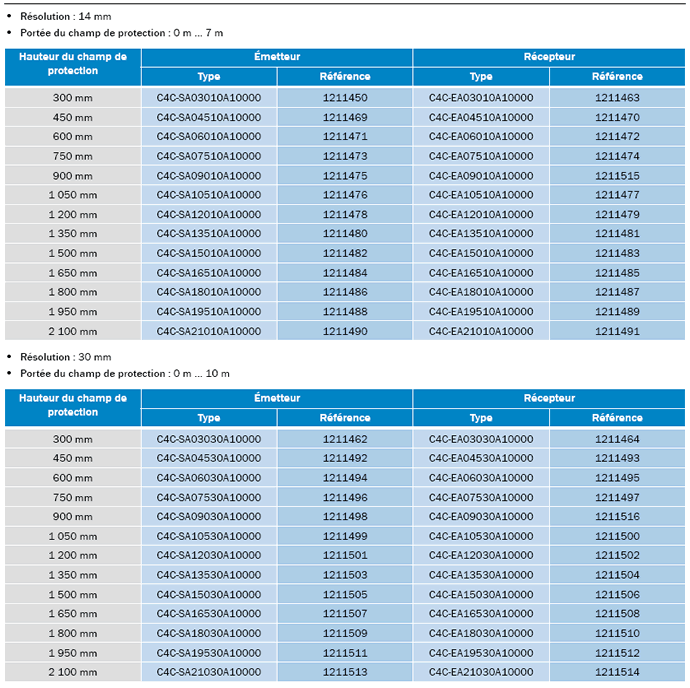Click reference 1211472
690x688 pixels.
pyautogui.click(x=617, y=136)
